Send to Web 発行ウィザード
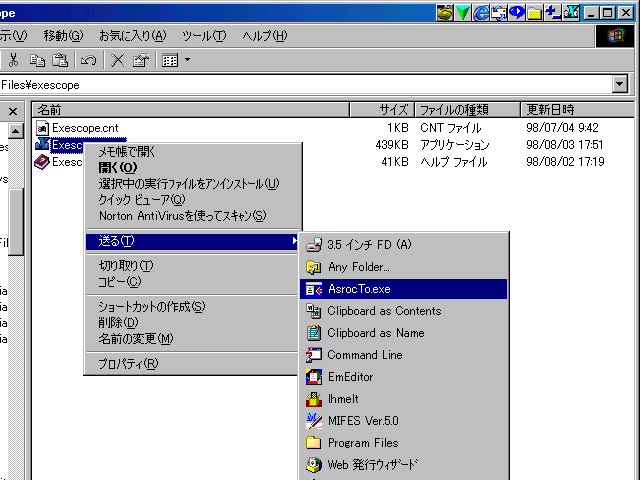 [404, 465]
